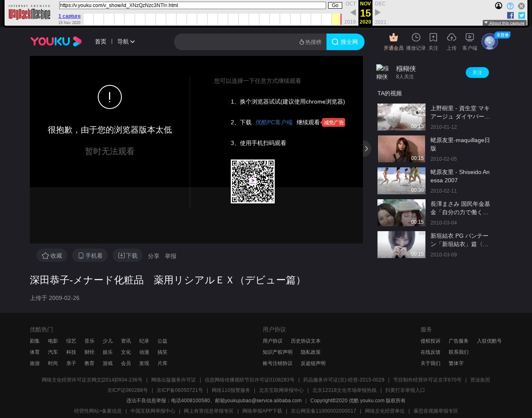The image size is (532, 418).
Task: Open 剧集 category in footer
Action: click(35, 341)
